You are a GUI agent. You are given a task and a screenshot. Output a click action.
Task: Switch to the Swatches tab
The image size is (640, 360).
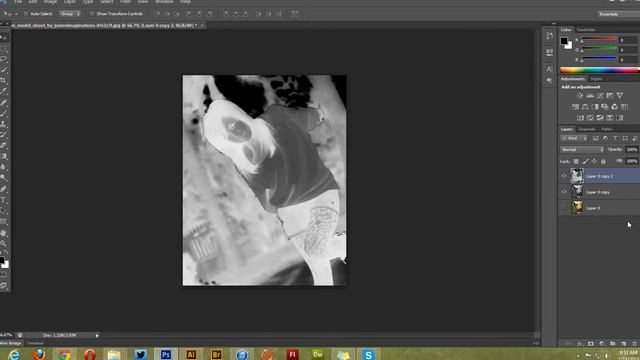point(586,30)
